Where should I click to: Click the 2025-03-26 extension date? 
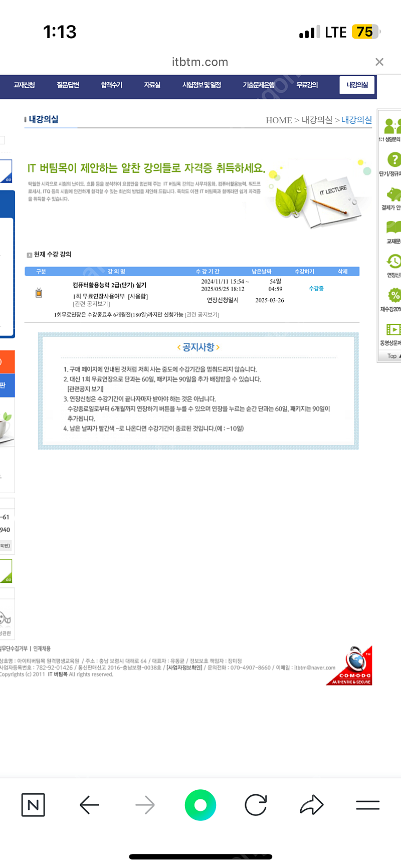pyautogui.click(x=270, y=300)
